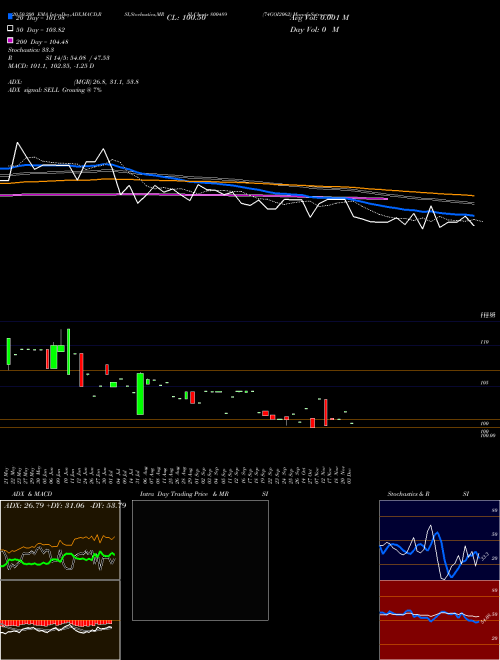Viewport: 500px width, 660px height.
Task: Click the 'ADX signal: SELL Growing @ 7%' line
Action: (55, 90)
